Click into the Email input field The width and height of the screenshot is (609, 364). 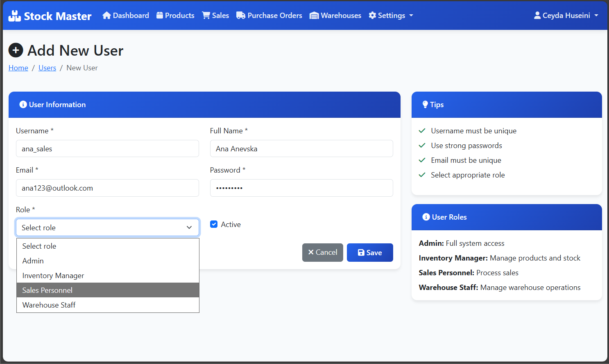[x=107, y=188]
